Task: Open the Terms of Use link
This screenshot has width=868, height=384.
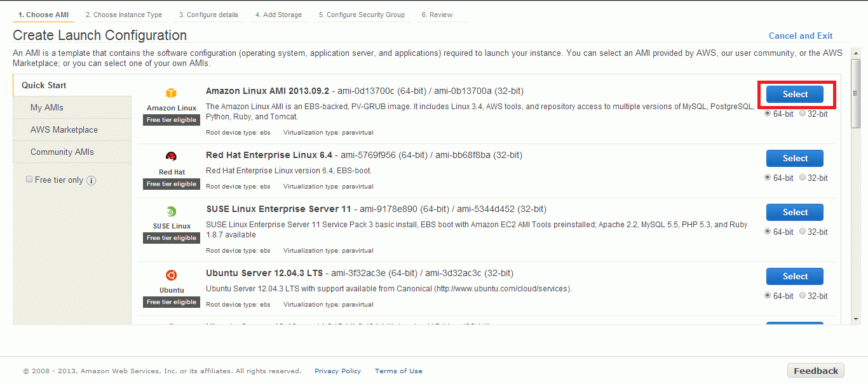Action: [x=398, y=371]
